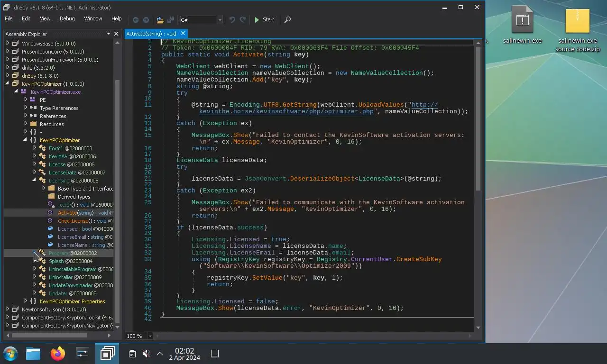Viewport: 607px width, 364px height.
Task: Select the .cctor() static constructor
Action: (x=85, y=204)
